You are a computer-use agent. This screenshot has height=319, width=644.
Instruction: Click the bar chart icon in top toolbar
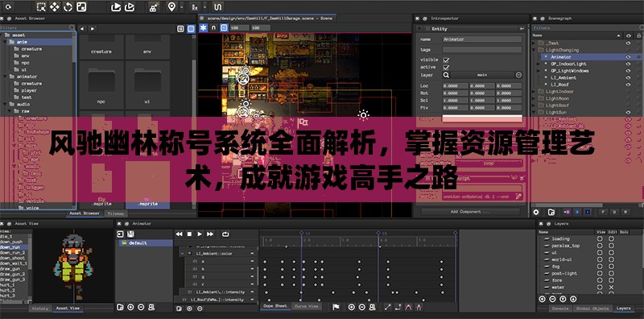pyautogui.click(x=194, y=6)
